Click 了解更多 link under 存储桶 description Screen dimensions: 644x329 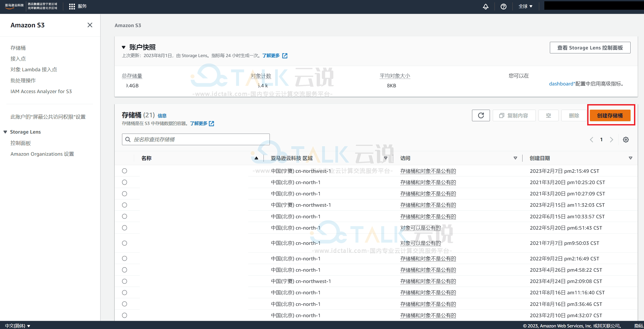[x=199, y=123]
